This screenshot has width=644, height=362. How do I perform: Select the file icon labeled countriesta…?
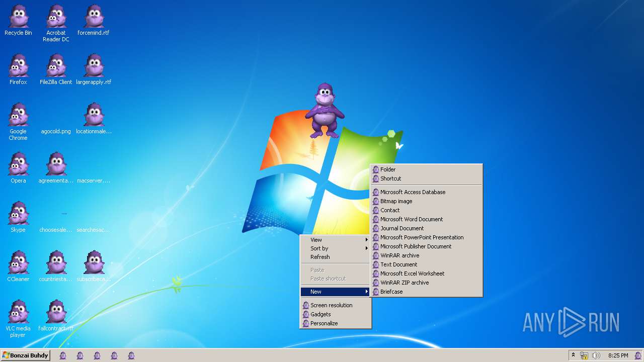(56, 266)
